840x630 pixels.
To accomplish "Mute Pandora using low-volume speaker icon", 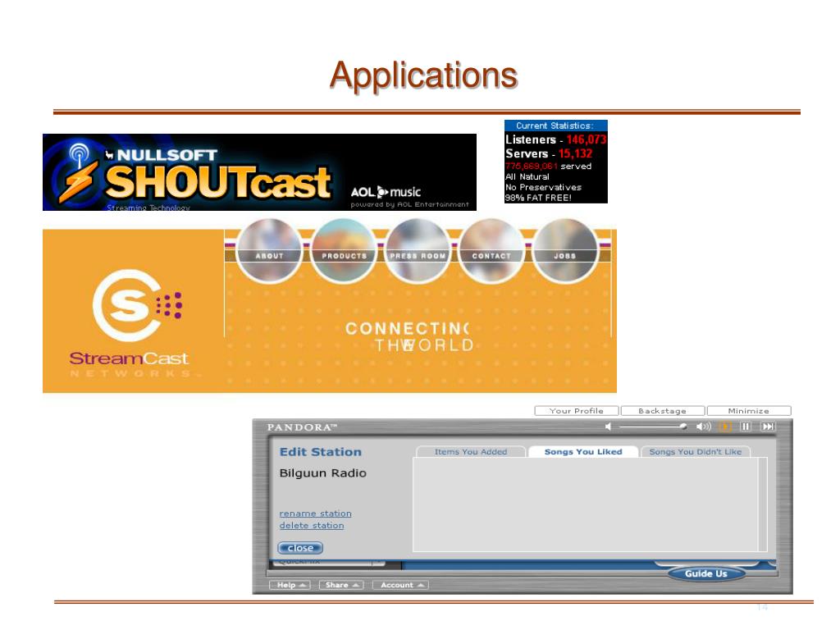I will coord(608,427).
